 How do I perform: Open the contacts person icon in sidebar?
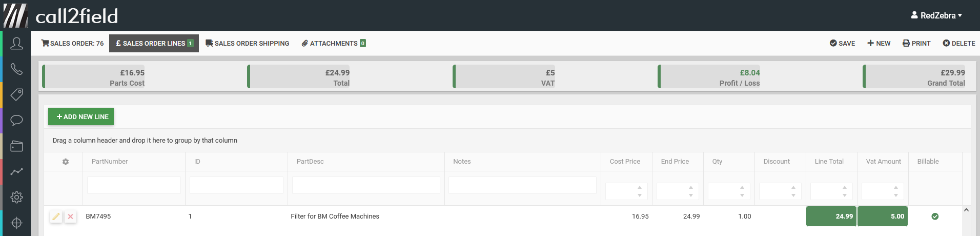[x=16, y=44]
